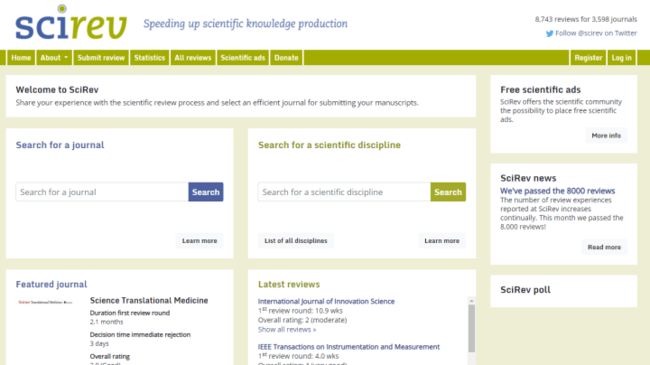Image resolution: width=650 pixels, height=365 pixels.
Task: Click the Duration first review round label
Action: 130,313
